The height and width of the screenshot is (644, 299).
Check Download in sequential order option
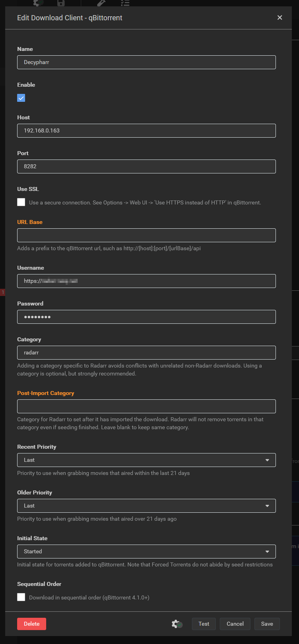pyautogui.click(x=21, y=597)
